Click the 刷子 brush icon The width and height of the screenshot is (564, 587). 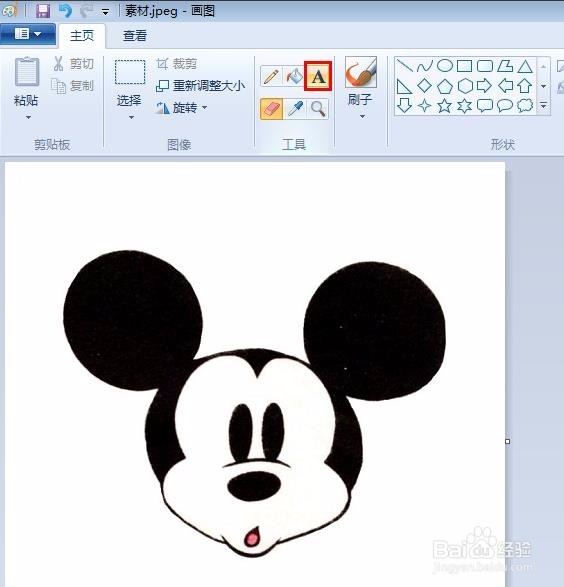click(x=361, y=72)
